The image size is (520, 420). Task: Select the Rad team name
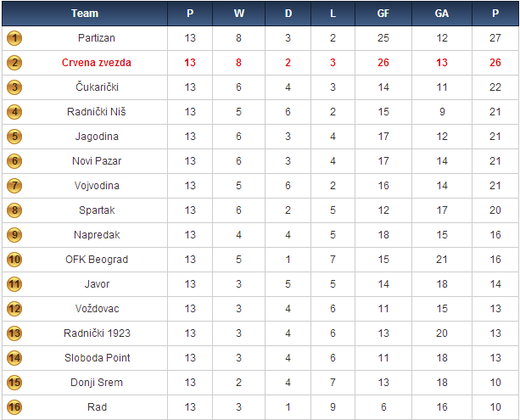point(97,407)
